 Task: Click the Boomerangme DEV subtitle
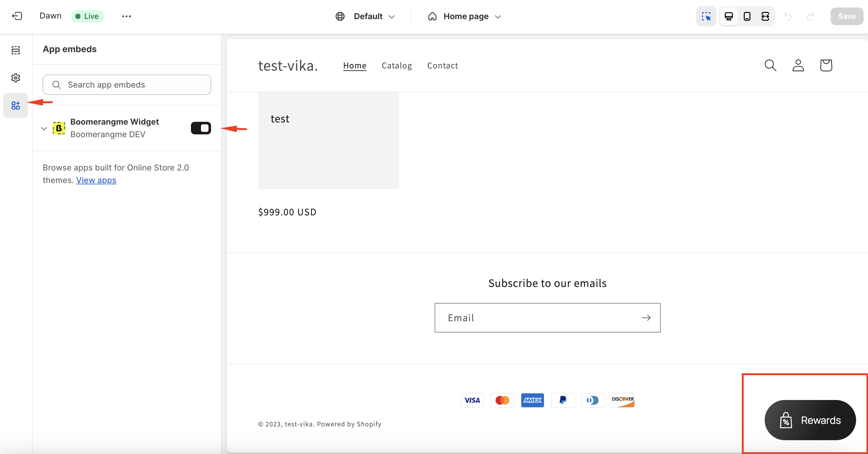click(108, 134)
